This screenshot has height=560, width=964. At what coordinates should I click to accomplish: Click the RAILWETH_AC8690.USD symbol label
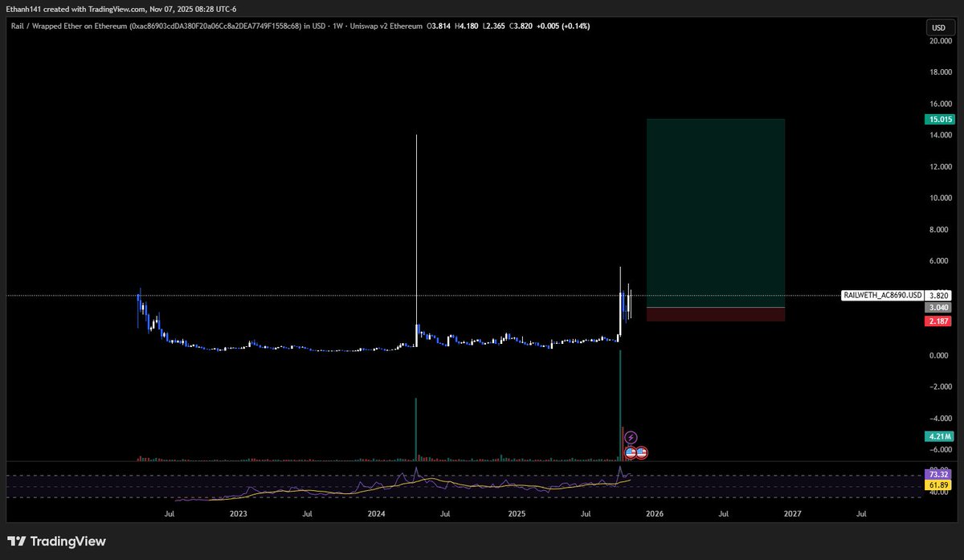pos(882,296)
